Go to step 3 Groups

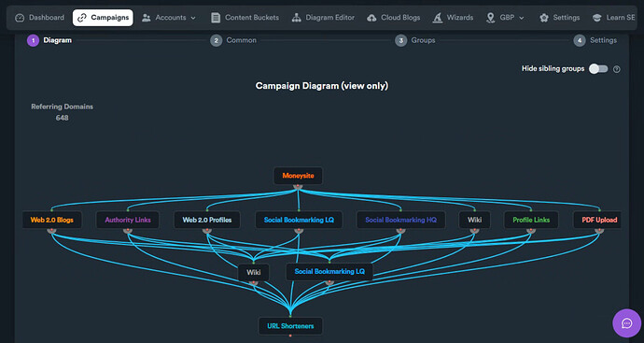click(x=415, y=40)
